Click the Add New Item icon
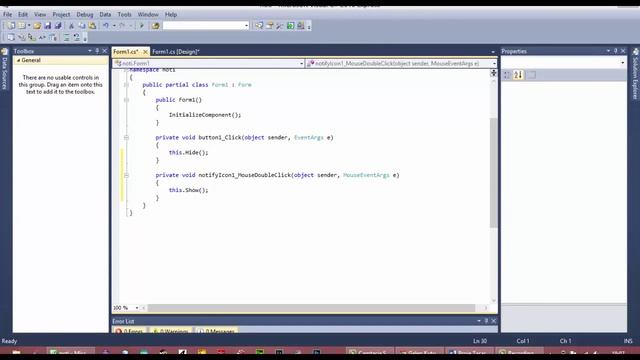640x360 pixels. tap(22, 26)
